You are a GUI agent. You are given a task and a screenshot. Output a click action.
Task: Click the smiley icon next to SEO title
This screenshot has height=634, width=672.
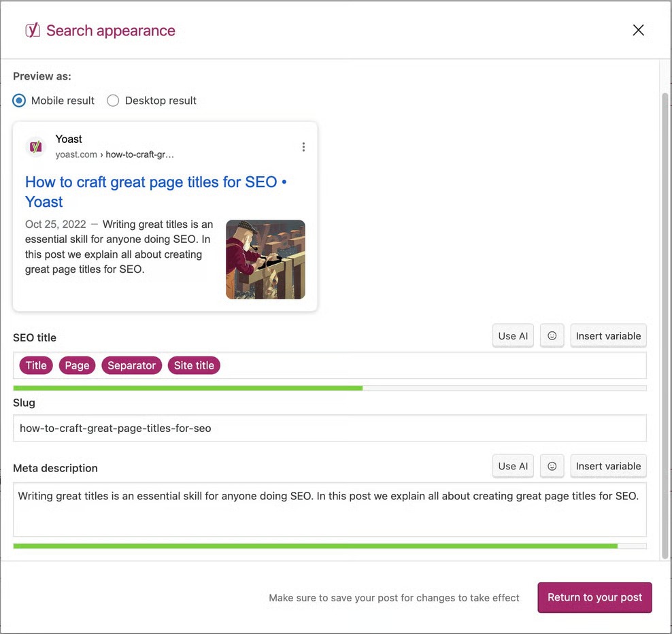552,335
